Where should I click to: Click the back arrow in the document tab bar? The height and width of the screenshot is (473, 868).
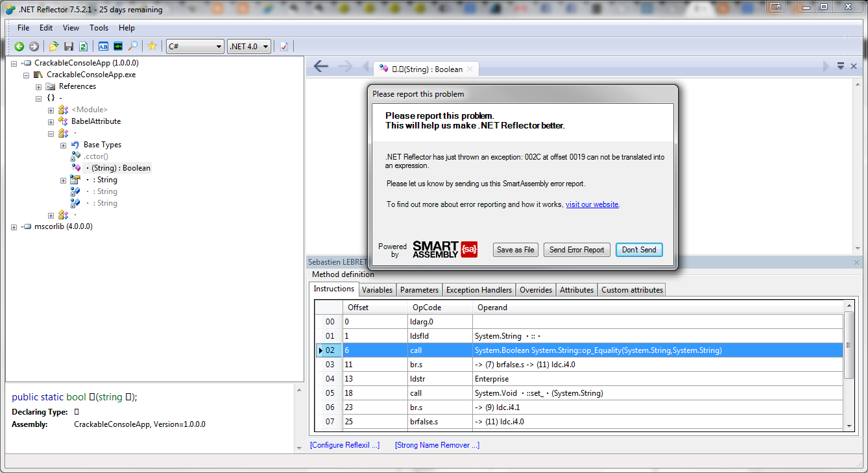pos(320,66)
